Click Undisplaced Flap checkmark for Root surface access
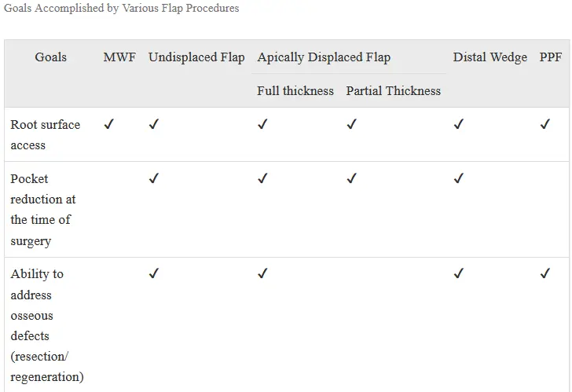 pyautogui.click(x=154, y=124)
